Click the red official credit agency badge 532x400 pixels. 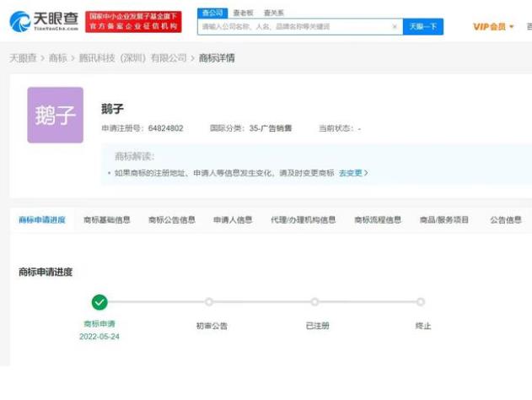(x=133, y=22)
